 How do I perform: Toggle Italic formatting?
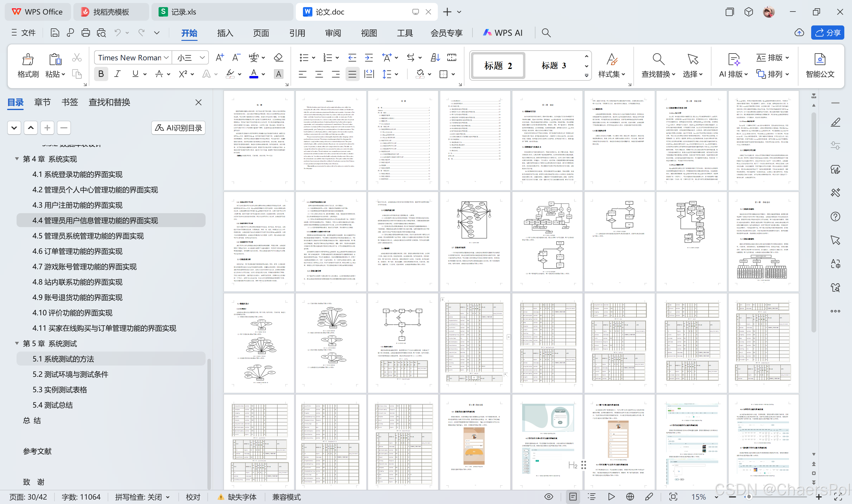click(117, 74)
